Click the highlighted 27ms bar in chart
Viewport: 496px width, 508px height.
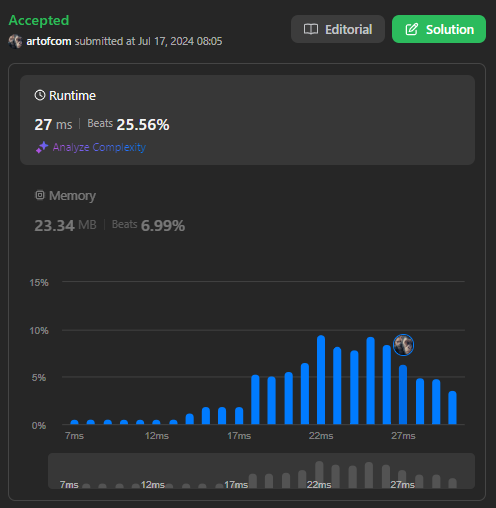pos(403,394)
